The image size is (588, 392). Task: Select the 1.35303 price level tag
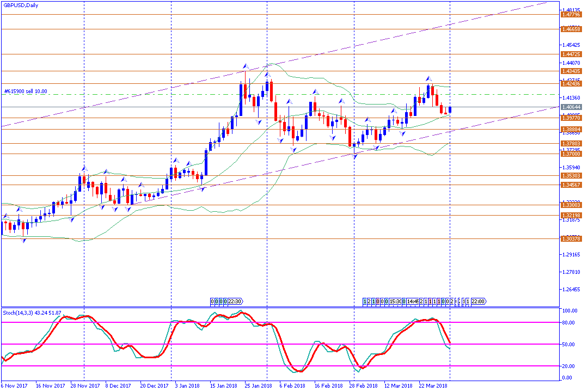click(571, 175)
